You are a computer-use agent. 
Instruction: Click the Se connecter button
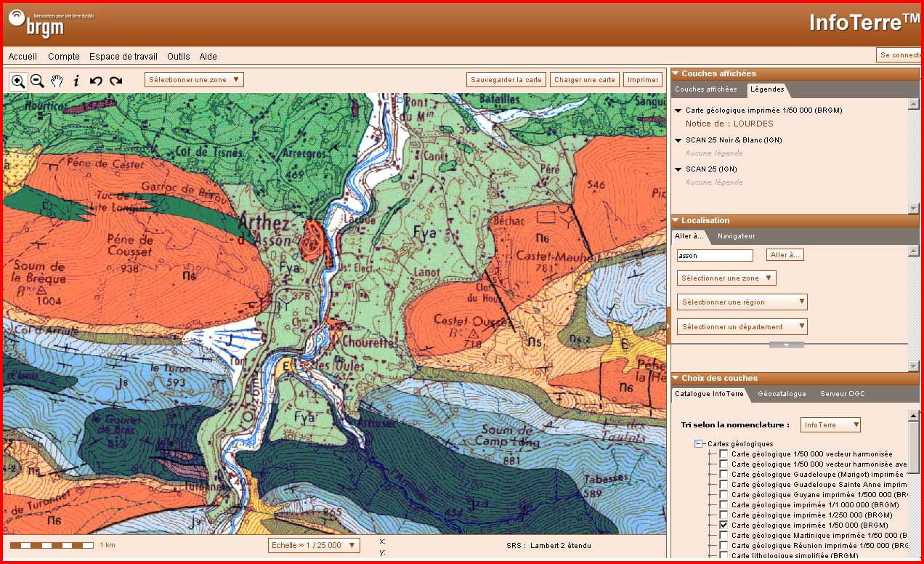coord(899,55)
